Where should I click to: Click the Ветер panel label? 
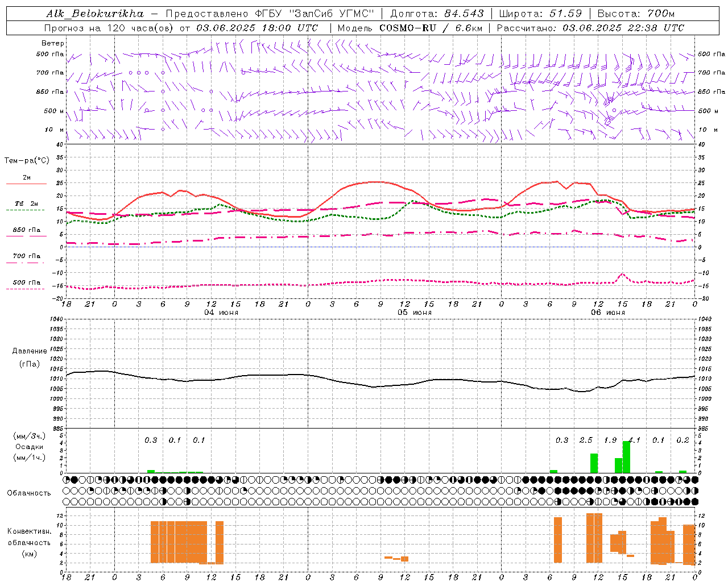coord(53,43)
